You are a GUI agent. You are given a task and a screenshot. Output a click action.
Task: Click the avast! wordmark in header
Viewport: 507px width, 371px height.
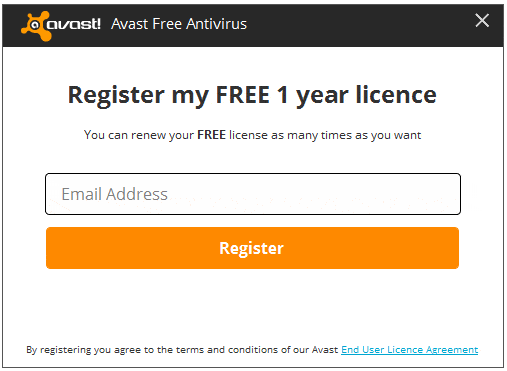click(73, 24)
